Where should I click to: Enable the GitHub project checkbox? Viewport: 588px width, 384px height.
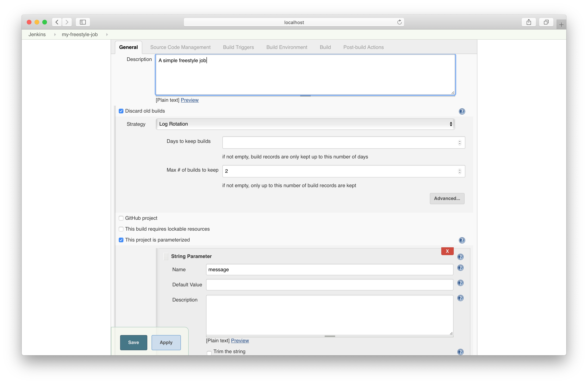pyautogui.click(x=121, y=218)
